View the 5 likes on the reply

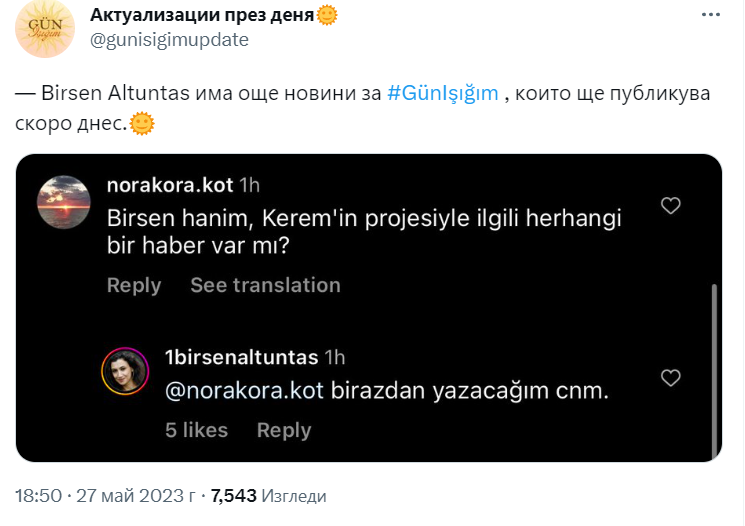click(196, 430)
